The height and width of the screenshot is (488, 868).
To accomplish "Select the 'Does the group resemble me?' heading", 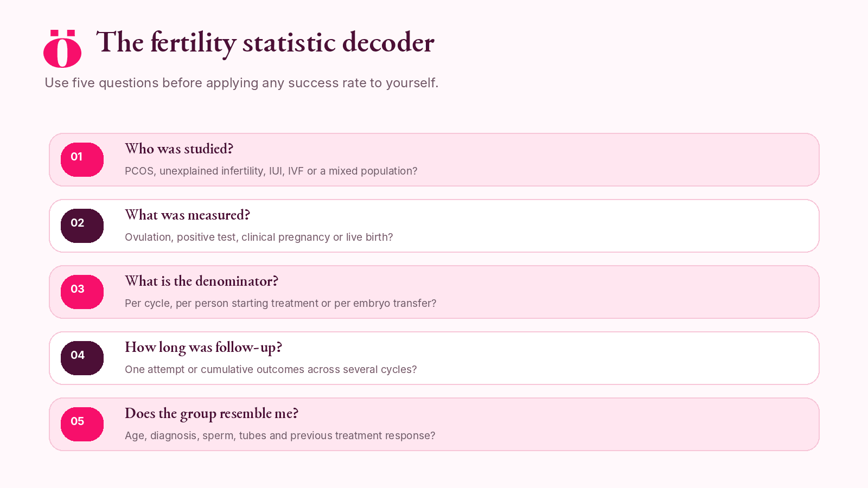I will (x=212, y=414).
